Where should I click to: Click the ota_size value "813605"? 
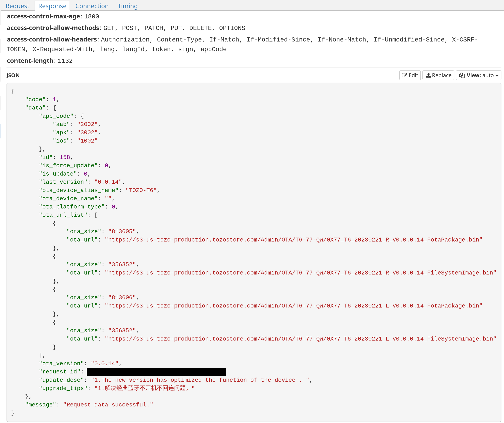122,231
